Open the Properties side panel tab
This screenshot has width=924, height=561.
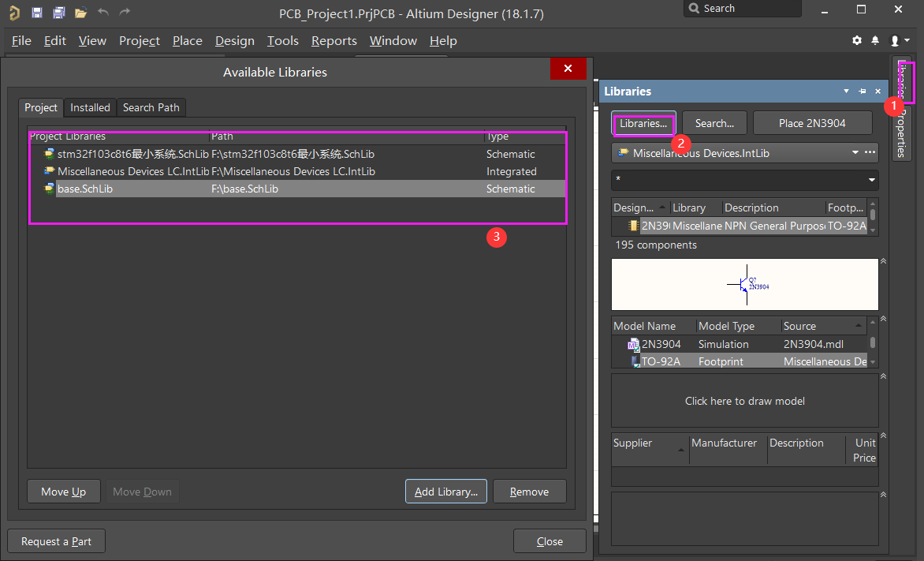click(x=901, y=133)
